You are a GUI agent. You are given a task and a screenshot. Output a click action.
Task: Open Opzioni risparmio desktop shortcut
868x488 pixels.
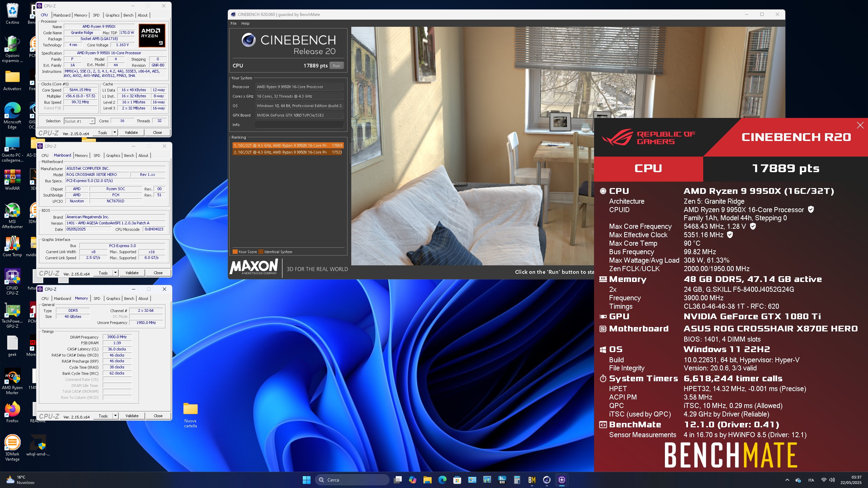[12, 49]
